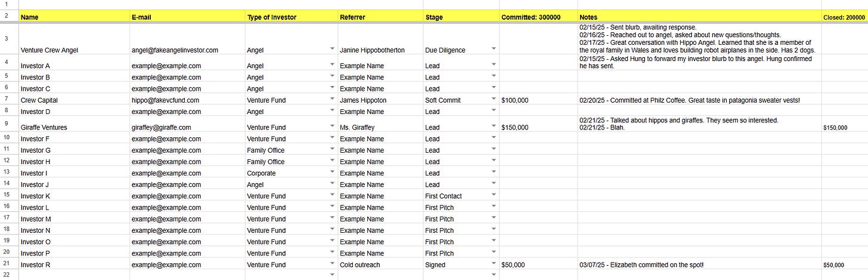
Task: Click the Janine Hippobotherton referrer cell
Action: [x=380, y=39]
